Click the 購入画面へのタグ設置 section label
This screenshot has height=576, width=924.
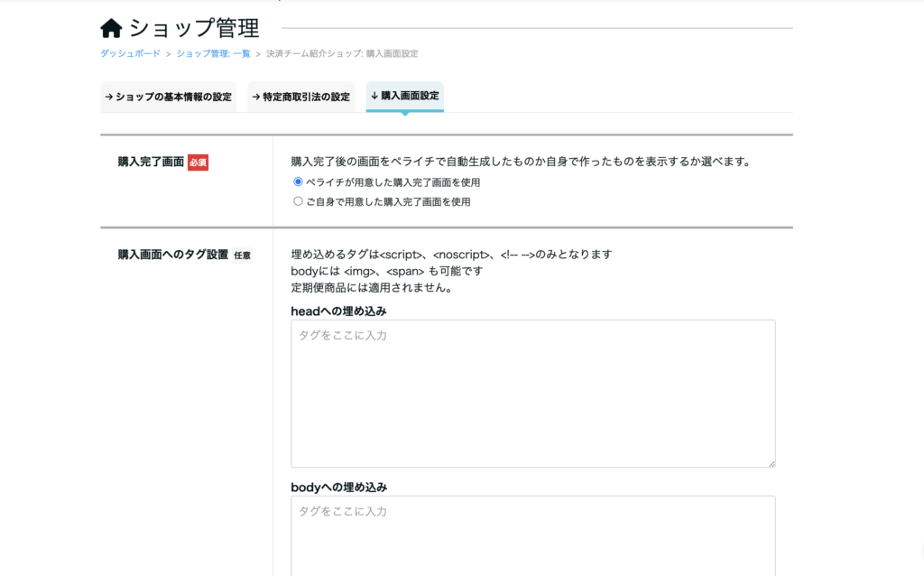172,255
